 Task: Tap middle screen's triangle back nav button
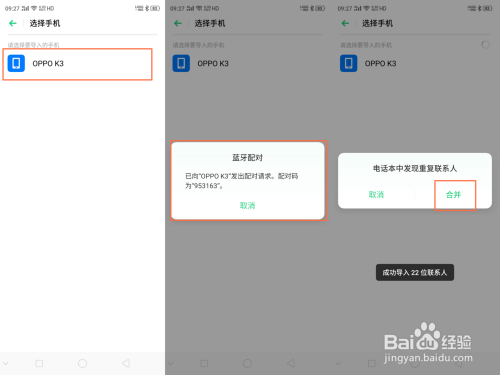(x=291, y=363)
